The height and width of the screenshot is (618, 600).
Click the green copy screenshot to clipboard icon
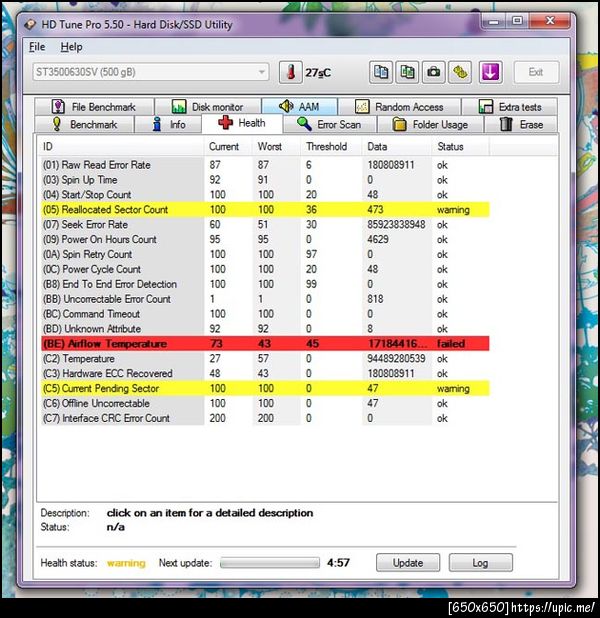point(407,72)
